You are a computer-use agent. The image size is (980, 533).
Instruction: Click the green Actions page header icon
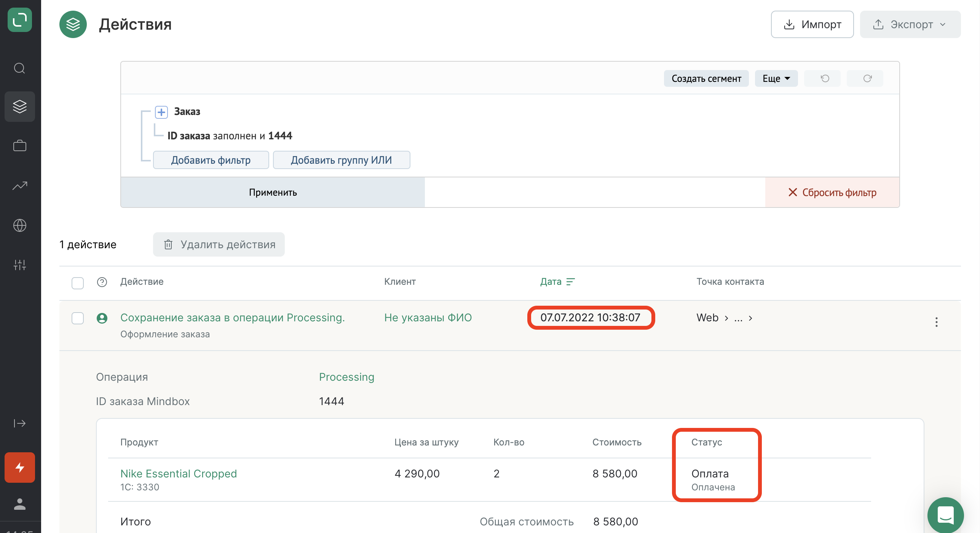coord(73,24)
